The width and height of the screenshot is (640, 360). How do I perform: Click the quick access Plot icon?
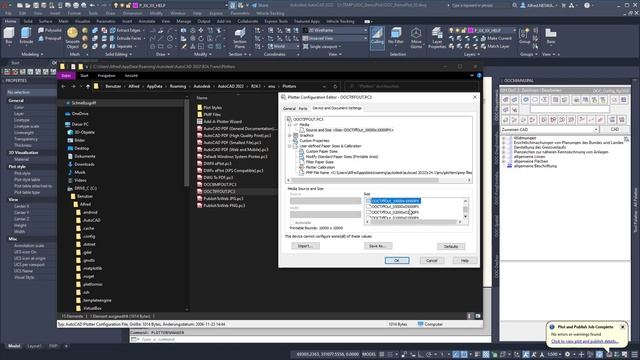[76, 5]
